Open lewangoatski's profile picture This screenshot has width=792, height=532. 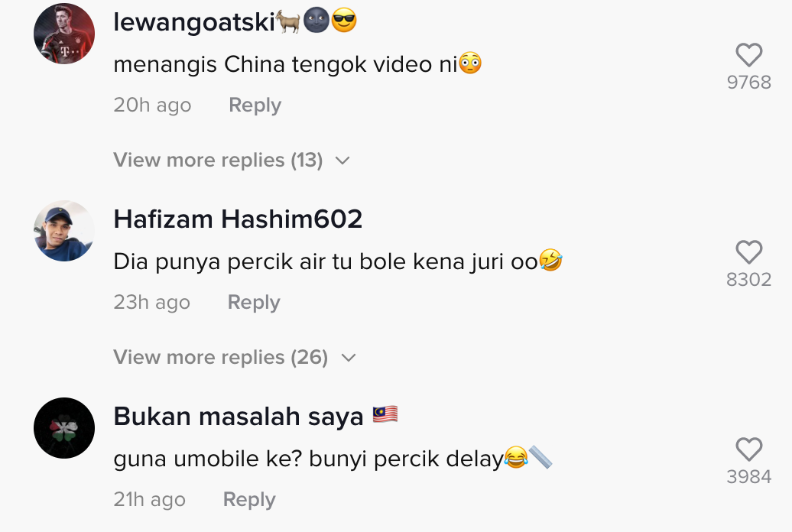[64, 34]
